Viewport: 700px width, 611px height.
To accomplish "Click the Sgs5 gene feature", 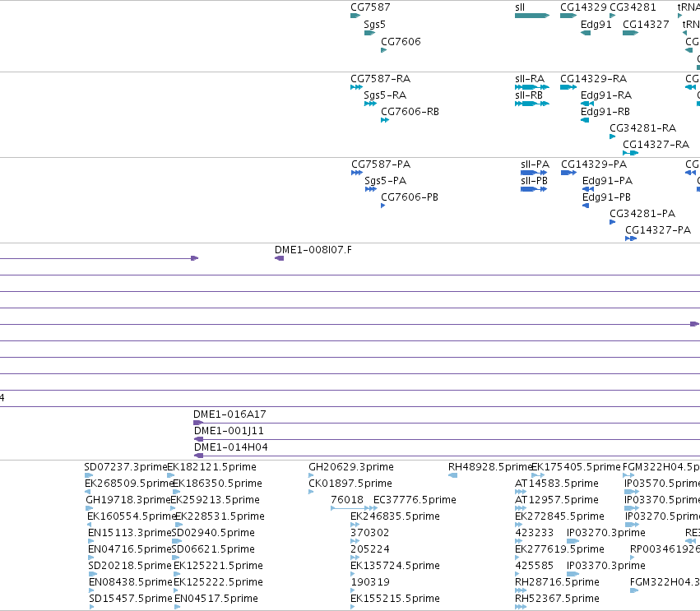I will (369, 33).
